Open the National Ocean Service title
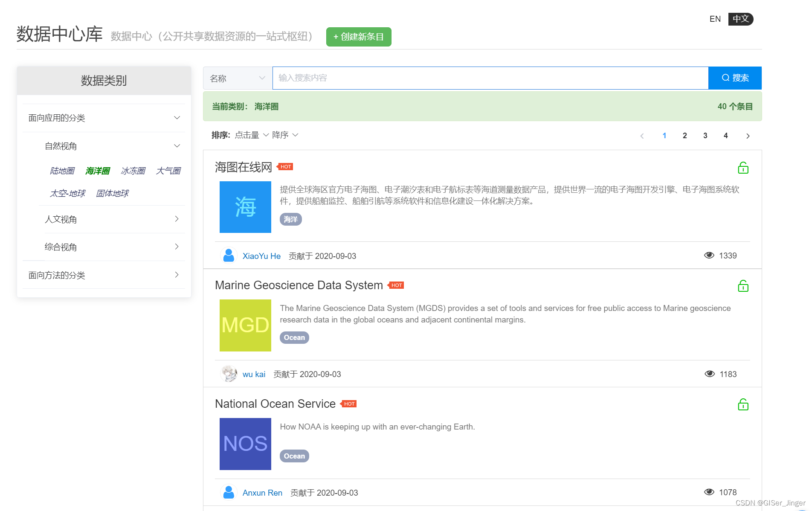 (x=275, y=404)
